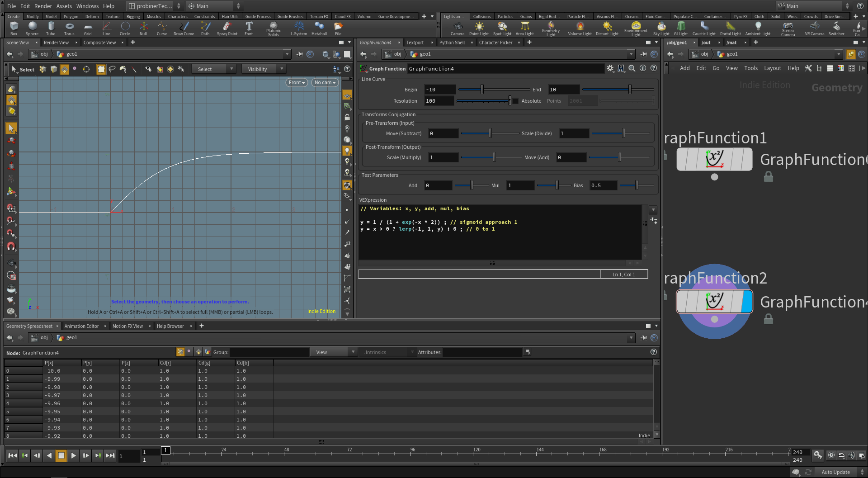Toggle the display flag below the GraphFunction1 node
Screen dimensions: 868x478
coord(714,177)
